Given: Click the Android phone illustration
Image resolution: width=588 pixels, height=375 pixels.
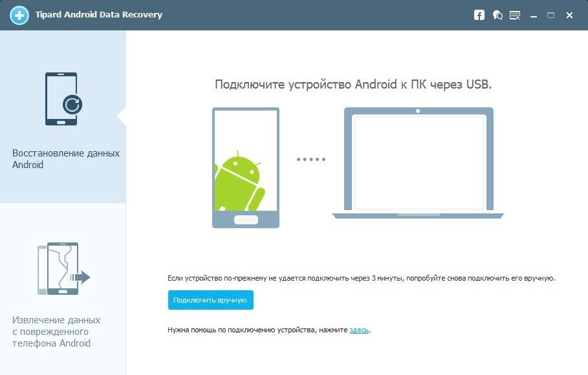Looking at the screenshot, I should pos(246,167).
